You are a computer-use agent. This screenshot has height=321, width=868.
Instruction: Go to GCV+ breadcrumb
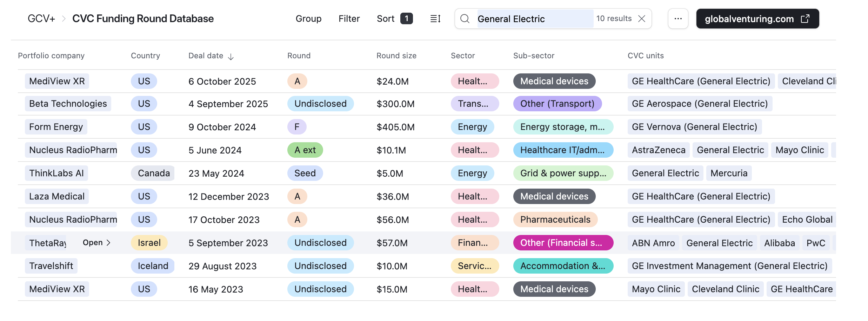41,19
